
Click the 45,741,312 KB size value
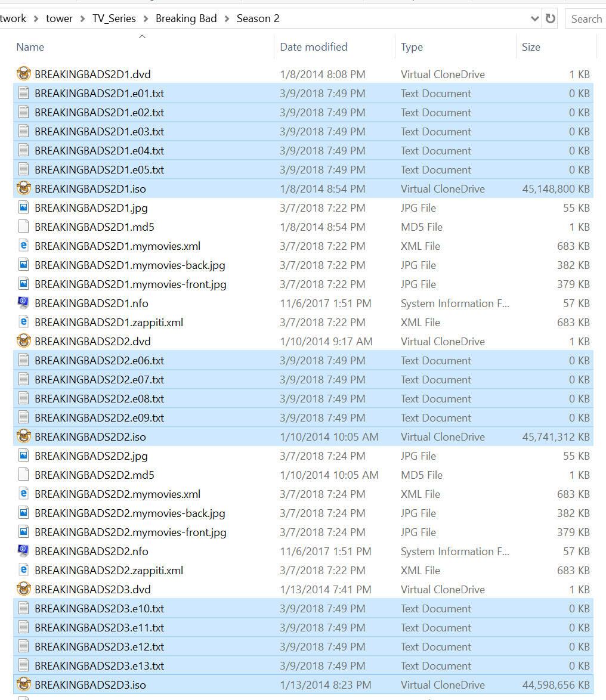(556, 436)
